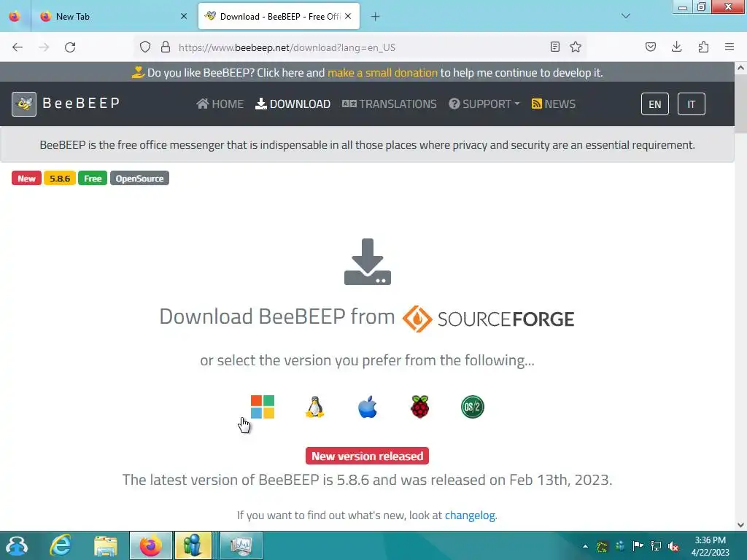Bookmark this page with the star
This screenshot has width=747, height=560.
pyautogui.click(x=576, y=47)
